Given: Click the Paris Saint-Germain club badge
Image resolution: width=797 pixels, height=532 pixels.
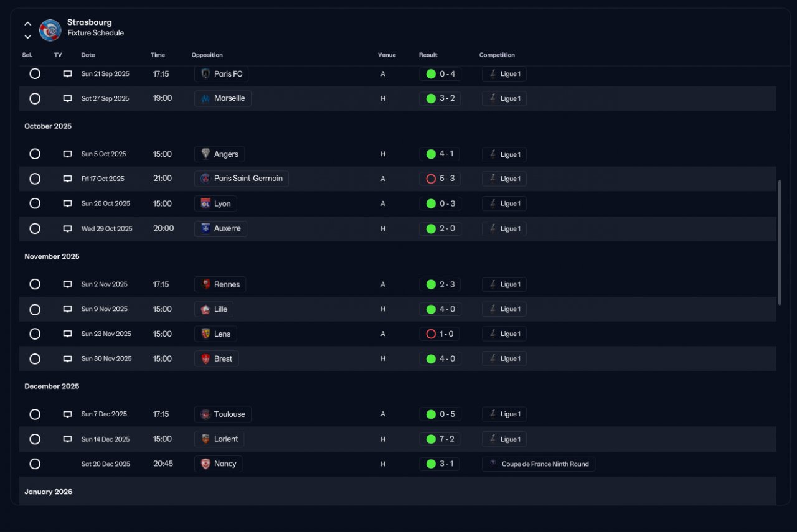Looking at the screenshot, I should pyautogui.click(x=205, y=179).
